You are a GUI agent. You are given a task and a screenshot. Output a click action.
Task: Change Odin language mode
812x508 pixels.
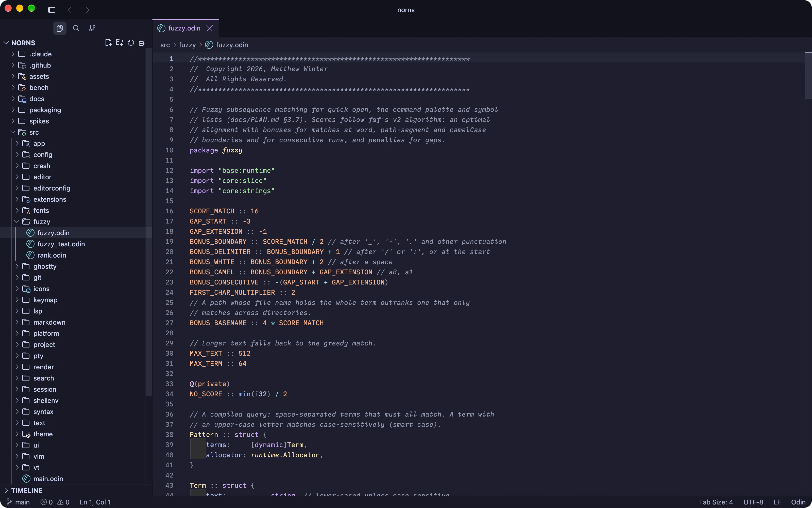pos(798,502)
